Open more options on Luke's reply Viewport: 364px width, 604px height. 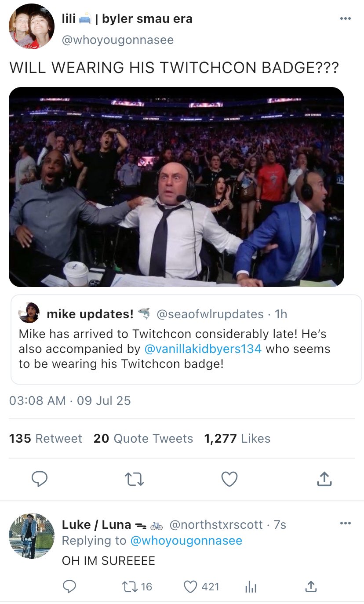[346, 523]
